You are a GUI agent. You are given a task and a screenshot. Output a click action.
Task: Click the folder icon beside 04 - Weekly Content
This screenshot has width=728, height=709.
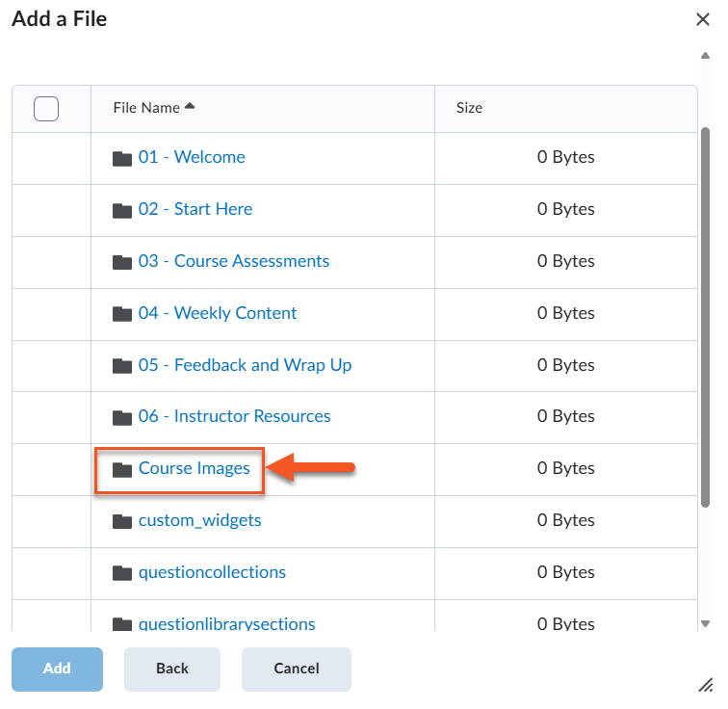(x=121, y=314)
